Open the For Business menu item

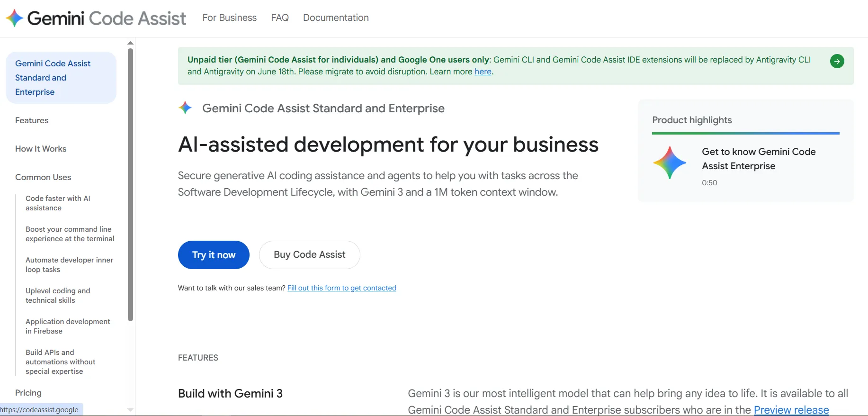[230, 18]
